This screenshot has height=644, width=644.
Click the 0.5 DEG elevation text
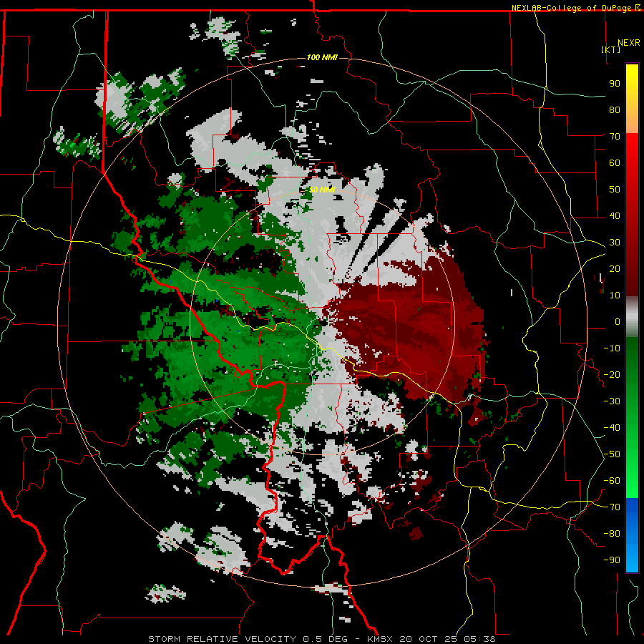pyautogui.click(x=325, y=639)
